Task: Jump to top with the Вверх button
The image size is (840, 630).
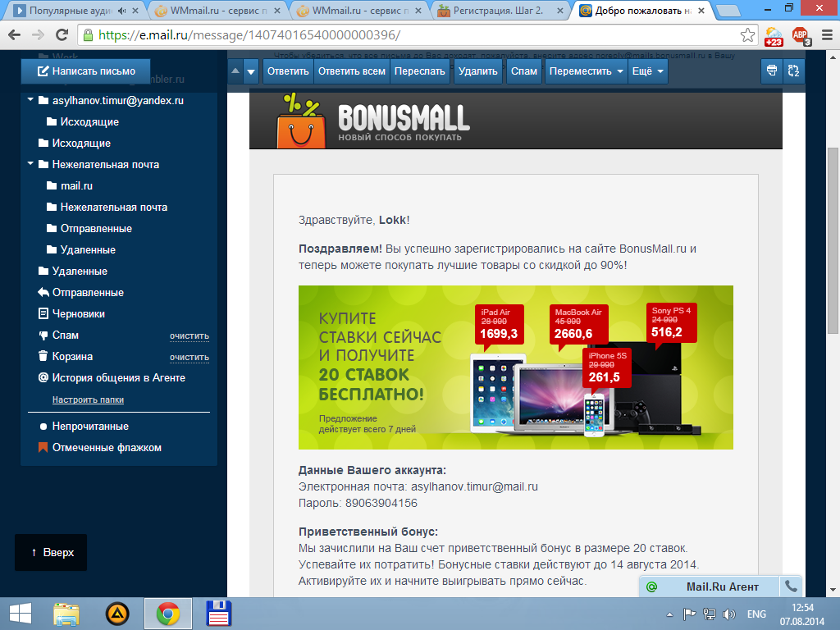Action: (51, 552)
